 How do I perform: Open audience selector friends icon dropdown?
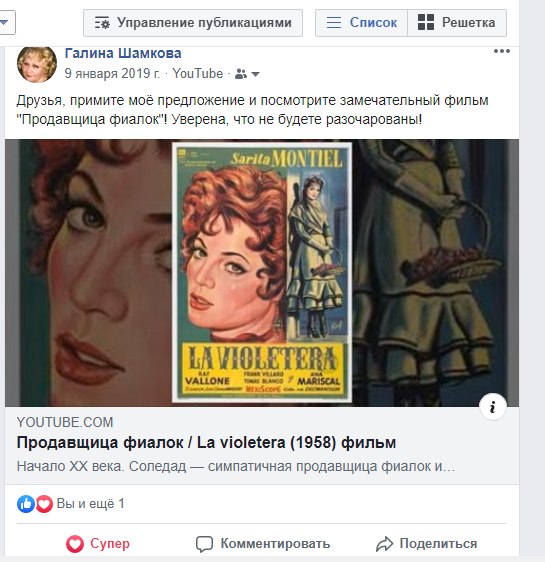coord(247,74)
